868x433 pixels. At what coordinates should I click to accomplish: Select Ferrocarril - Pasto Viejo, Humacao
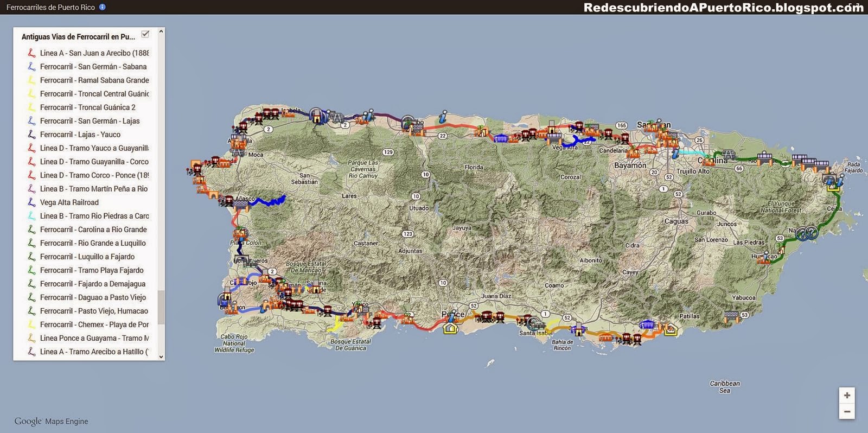[94, 311]
